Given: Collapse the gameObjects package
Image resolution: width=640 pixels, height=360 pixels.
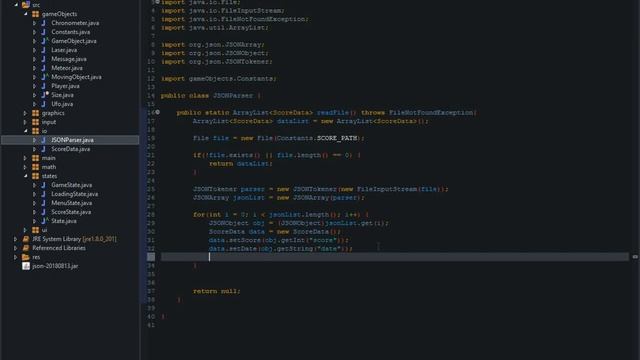Looking at the screenshot, I should pyautogui.click(x=25, y=14).
